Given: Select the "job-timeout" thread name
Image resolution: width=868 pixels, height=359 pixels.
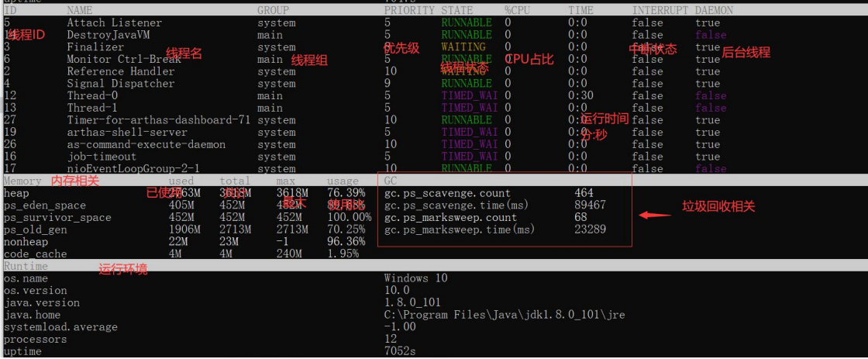Looking at the screenshot, I should click(x=102, y=157).
